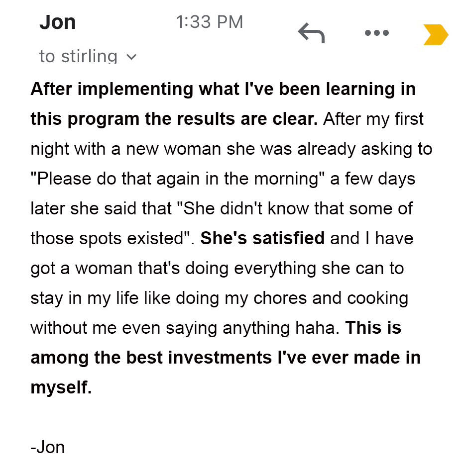
Task: Click the 1:33 PM timestamp
Action: [x=209, y=22]
